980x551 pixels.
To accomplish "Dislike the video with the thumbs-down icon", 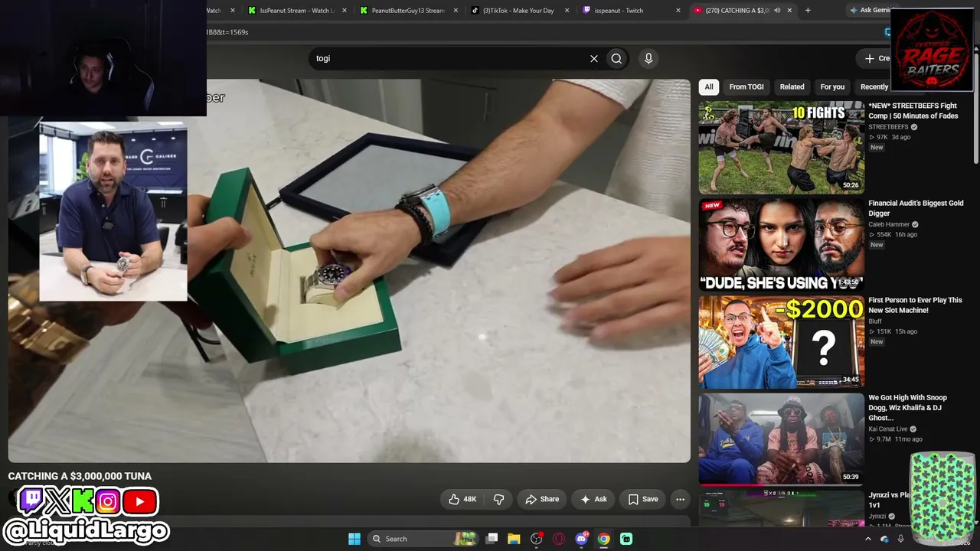I will [x=498, y=499].
